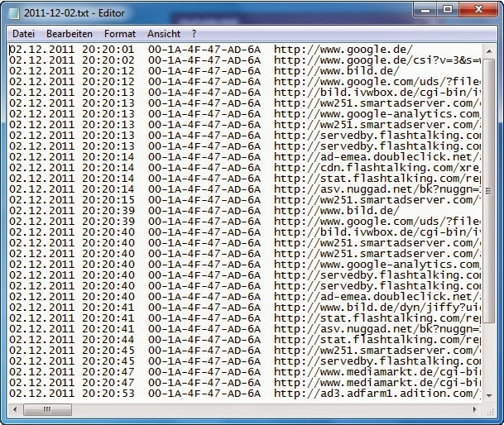Click the ad-emea.doubleclick.net URL at 20:20:40
Screen dimensions: 504x425
point(377,297)
